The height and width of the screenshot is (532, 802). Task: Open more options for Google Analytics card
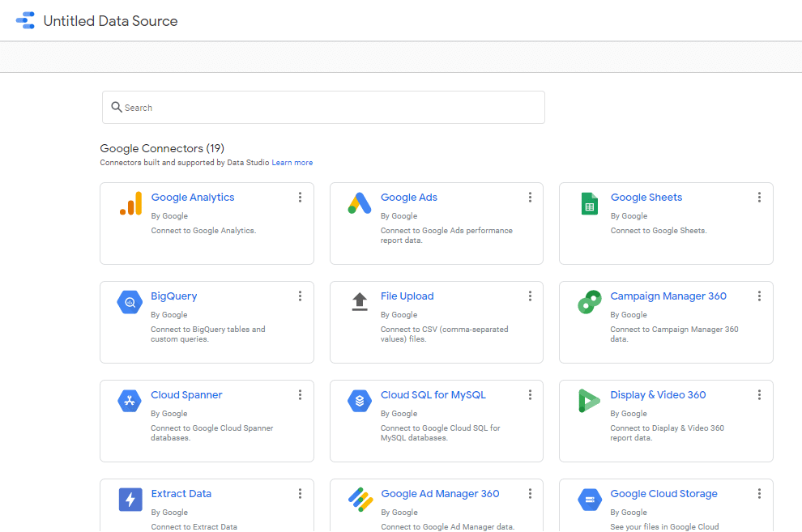click(x=301, y=198)
